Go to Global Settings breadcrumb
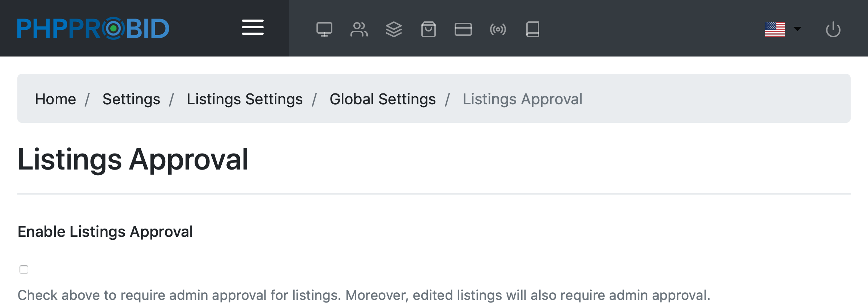 pyautogui.click(x=383, y=99)
